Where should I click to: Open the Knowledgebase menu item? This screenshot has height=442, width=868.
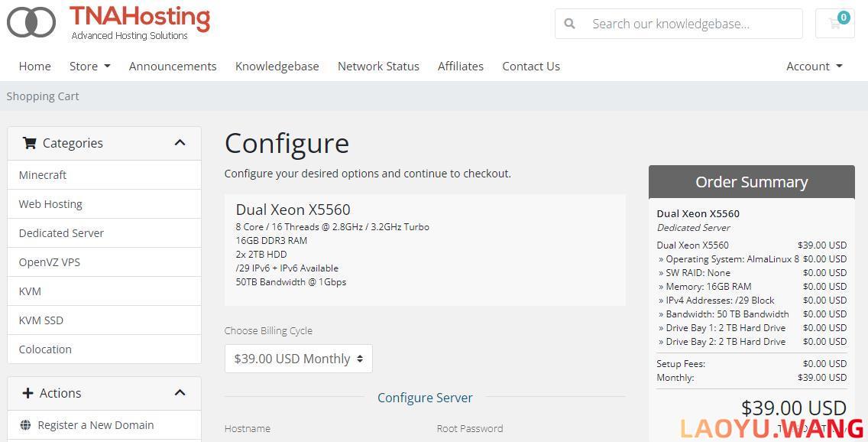[x=277, y=67]
